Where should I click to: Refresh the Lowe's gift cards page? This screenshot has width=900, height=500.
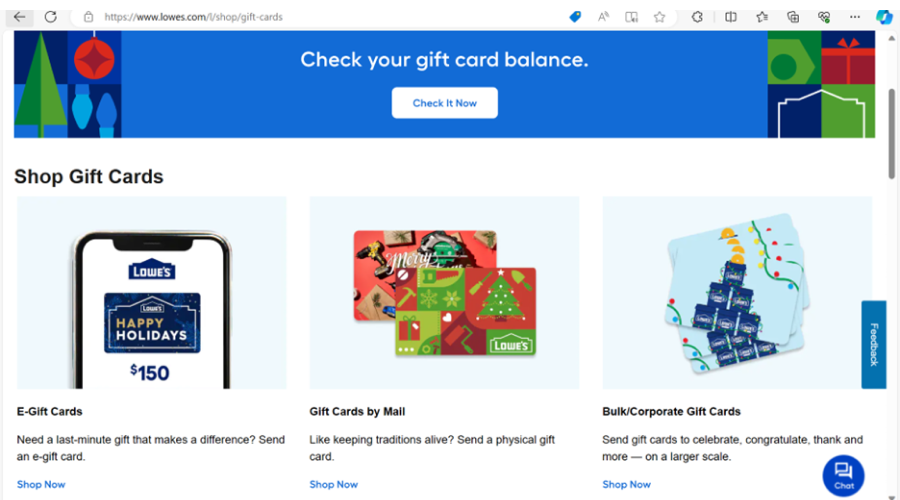click(x=50, y=17)
